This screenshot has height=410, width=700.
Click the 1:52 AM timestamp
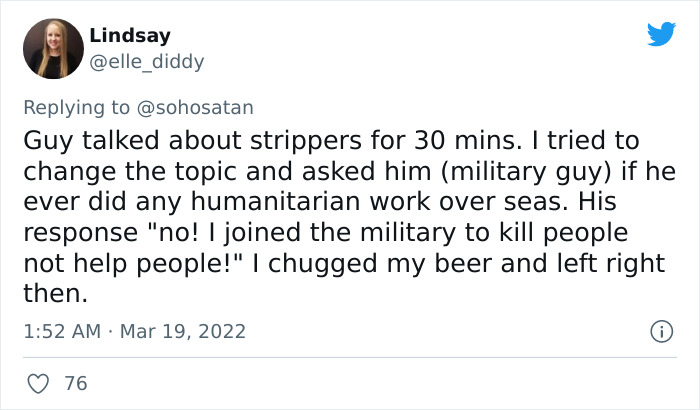59,331
